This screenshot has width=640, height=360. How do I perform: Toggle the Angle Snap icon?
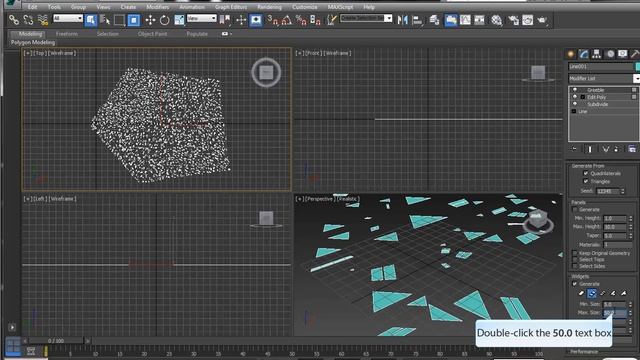click(287, 20)
